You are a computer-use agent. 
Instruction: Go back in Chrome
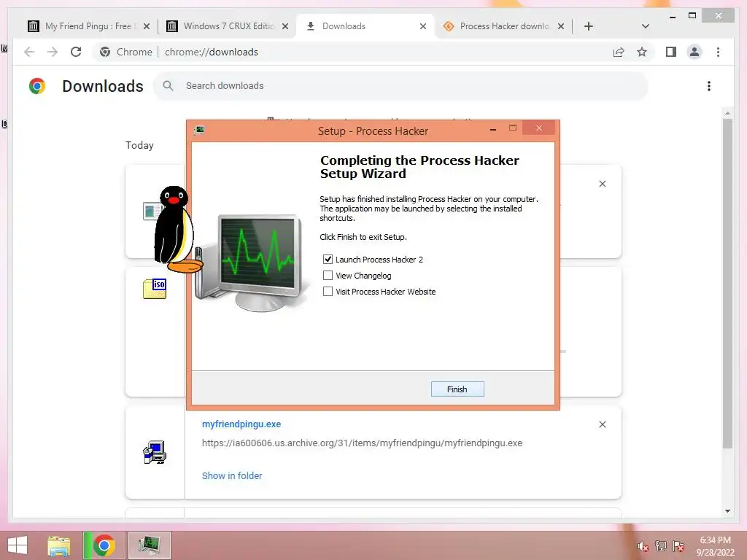[x=29, y=52]
